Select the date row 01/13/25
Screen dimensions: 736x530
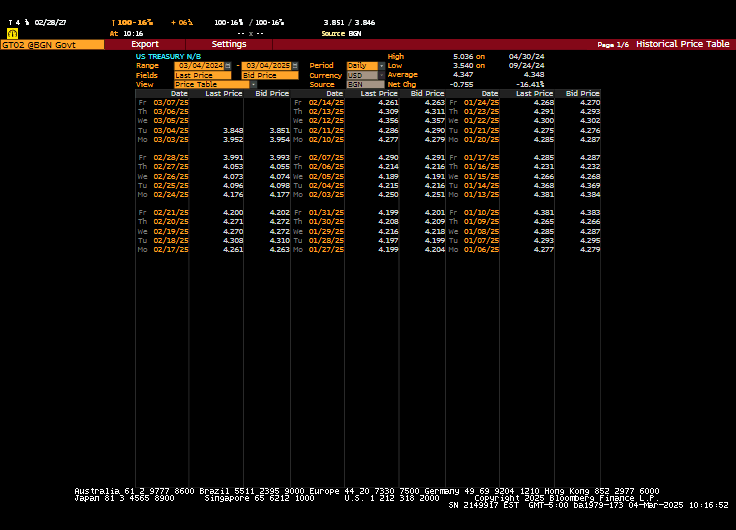(x=482, y=194)
